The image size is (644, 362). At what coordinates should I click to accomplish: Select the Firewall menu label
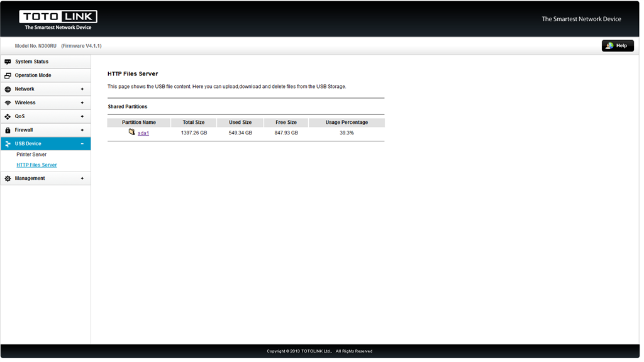[x=24, y=130]
